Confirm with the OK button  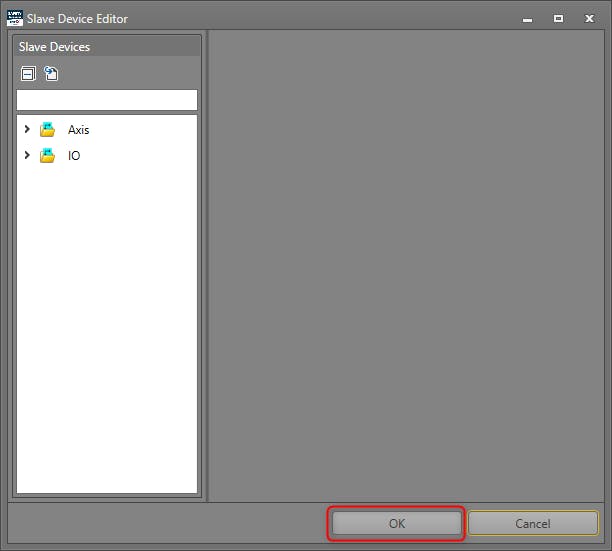click(x=397, y=523)
